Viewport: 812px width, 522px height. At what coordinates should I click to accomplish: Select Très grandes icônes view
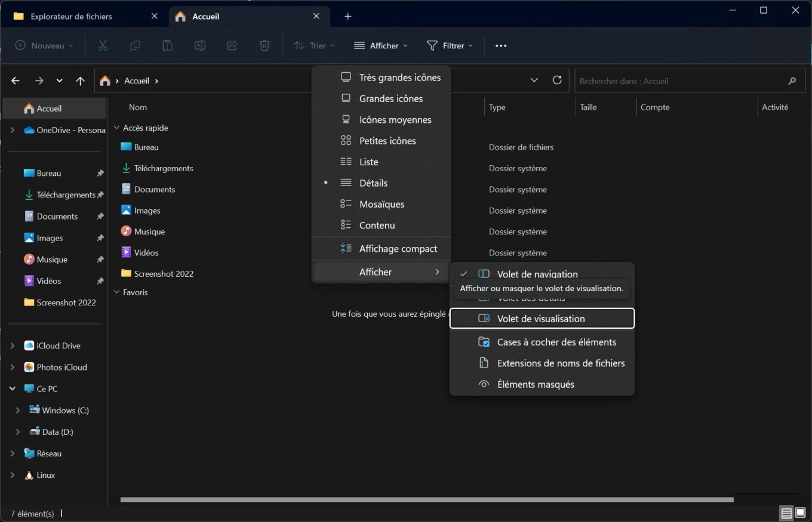tap(381, 78)
